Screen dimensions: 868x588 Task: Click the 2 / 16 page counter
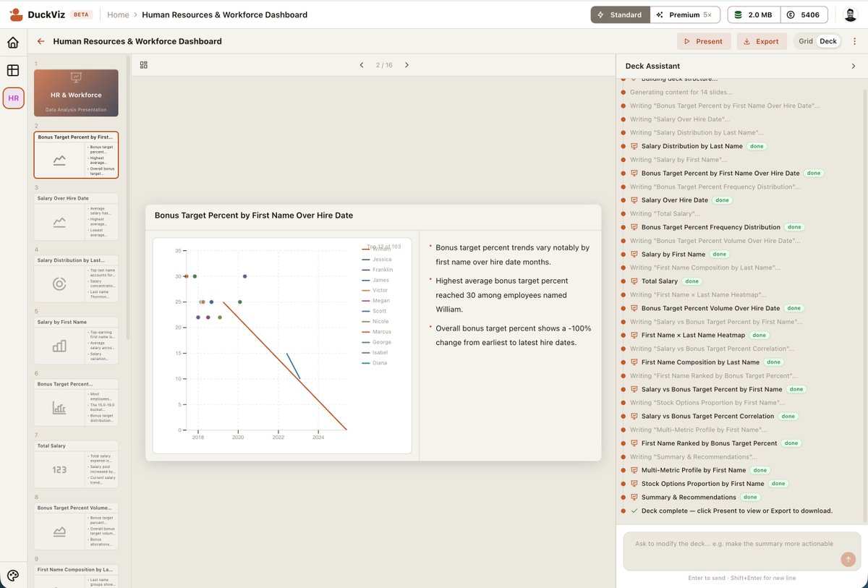(384, 65)
